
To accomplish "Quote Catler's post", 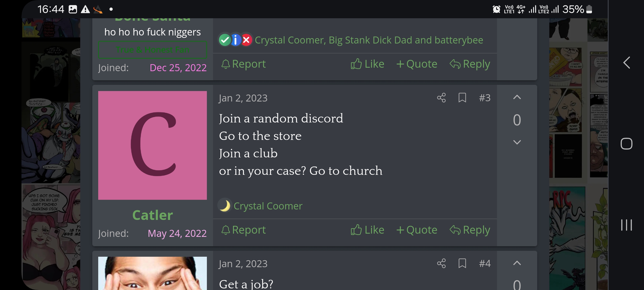I will [x=417, y=230].
